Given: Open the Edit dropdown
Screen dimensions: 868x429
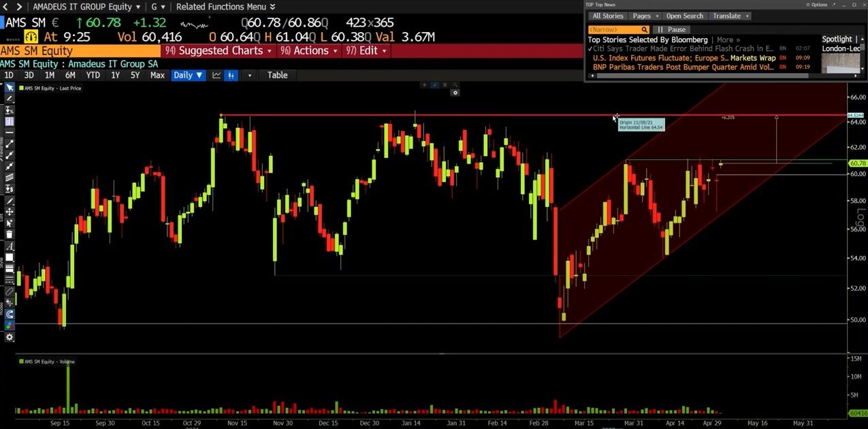Looking at the screenshot, I should [366, 51].
